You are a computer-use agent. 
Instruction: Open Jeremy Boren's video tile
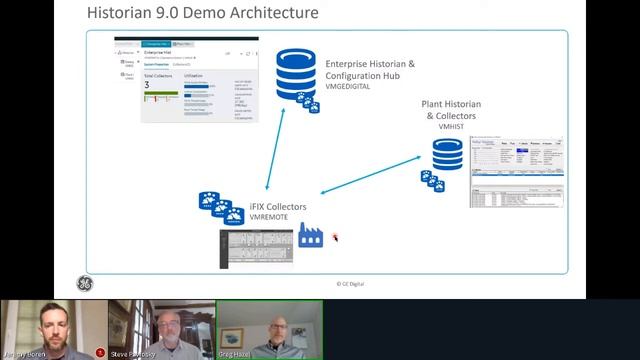[54, 330]
